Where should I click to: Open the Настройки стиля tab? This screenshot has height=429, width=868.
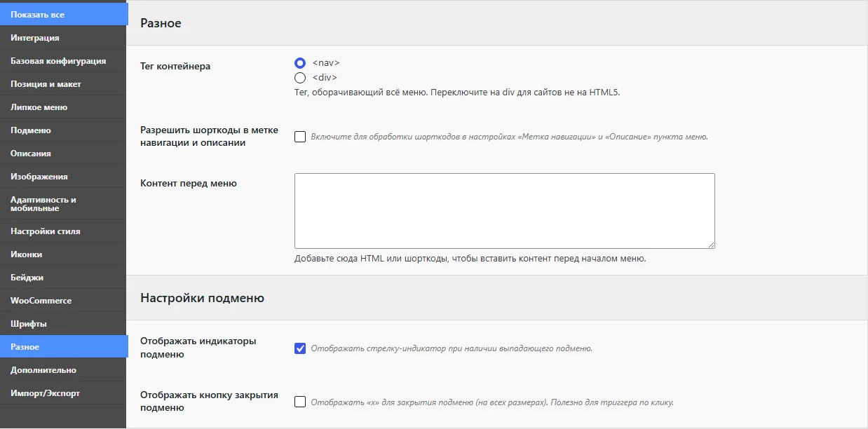[63, 231]
